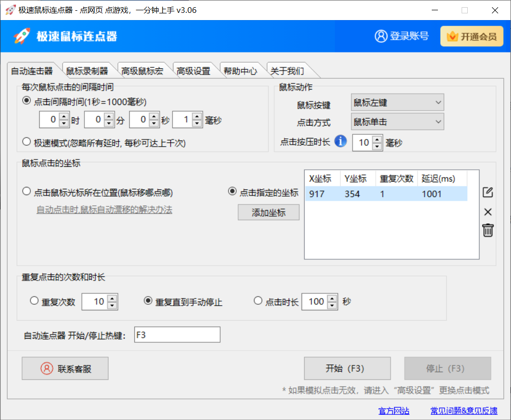Image resolution: width=511 pixels, height=420 pixels.
Task: Open the 点击方式 dropdown
Action: tap(397, 121)
